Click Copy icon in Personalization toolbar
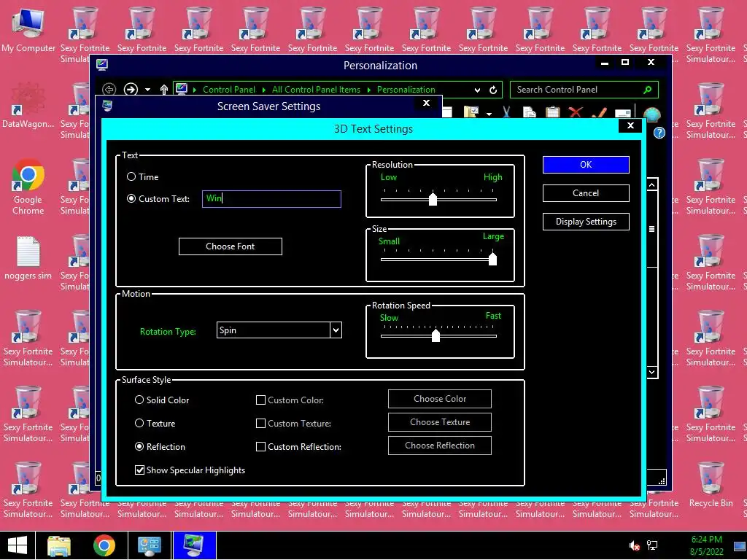This screenshot has width=747, height=560. [529, 112]
